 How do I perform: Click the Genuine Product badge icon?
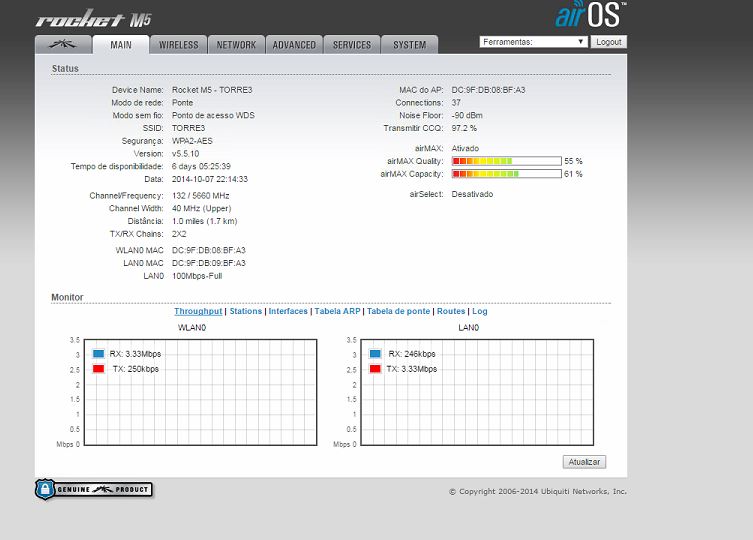point(94,490)
